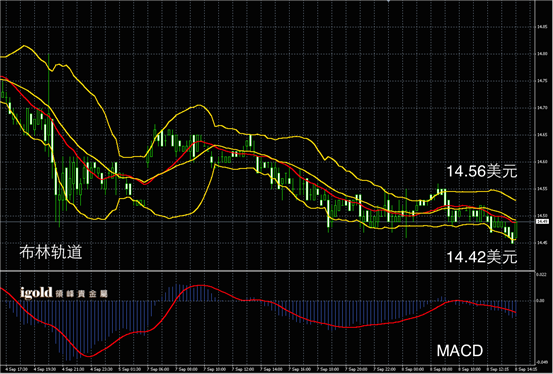Image resolution: width=553 pixels, height=374 pixels.
Task: Click the 7 Sep 12:00 time label
Action: tap(244, 369)
